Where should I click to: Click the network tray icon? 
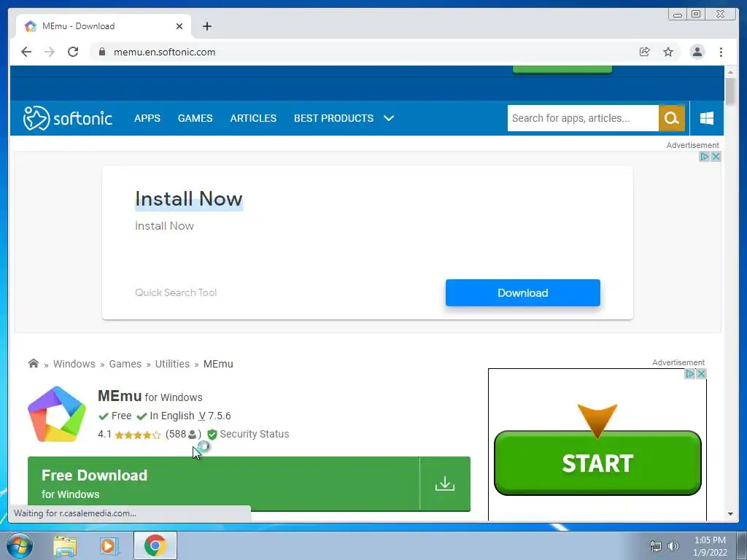point(656,546)
